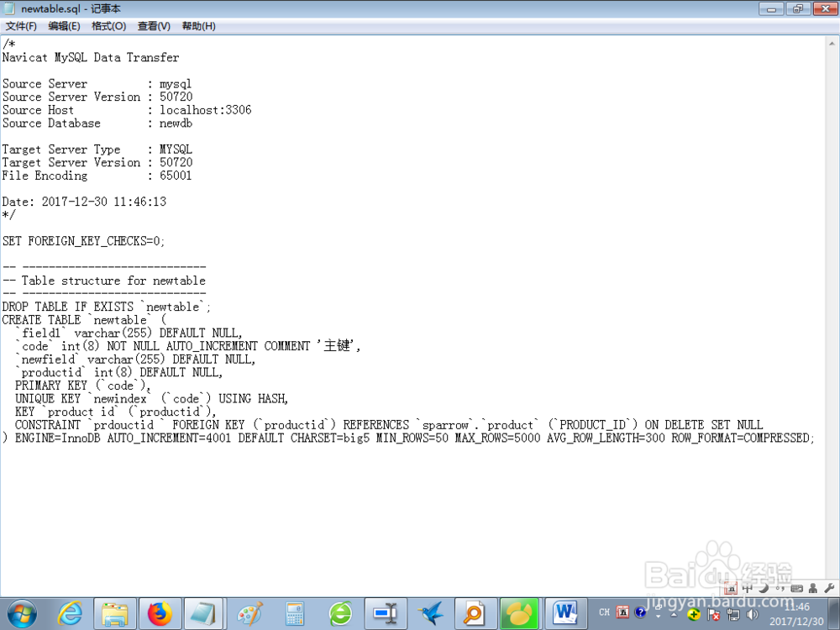840x630 pixels.
Task: Launch Internet Explorer from the taskbar
Action: [x=71, y=614]
